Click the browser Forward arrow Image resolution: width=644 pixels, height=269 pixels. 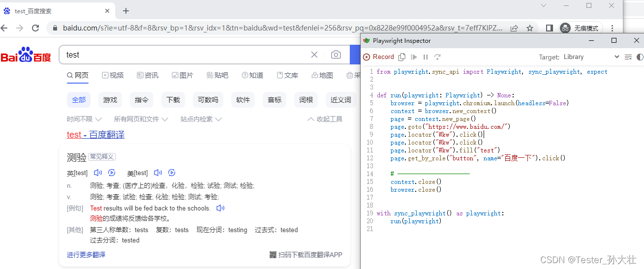[x=20, y=28]
